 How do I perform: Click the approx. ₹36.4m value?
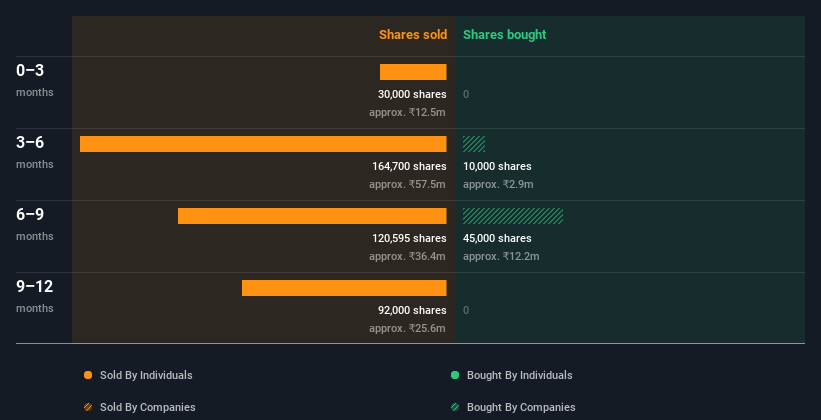[x=407, y=256]
